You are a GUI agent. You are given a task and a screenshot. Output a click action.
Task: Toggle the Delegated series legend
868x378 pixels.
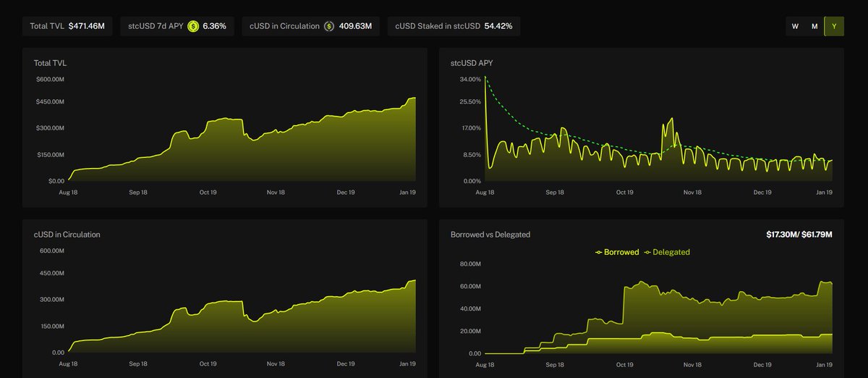pos(666,252)
